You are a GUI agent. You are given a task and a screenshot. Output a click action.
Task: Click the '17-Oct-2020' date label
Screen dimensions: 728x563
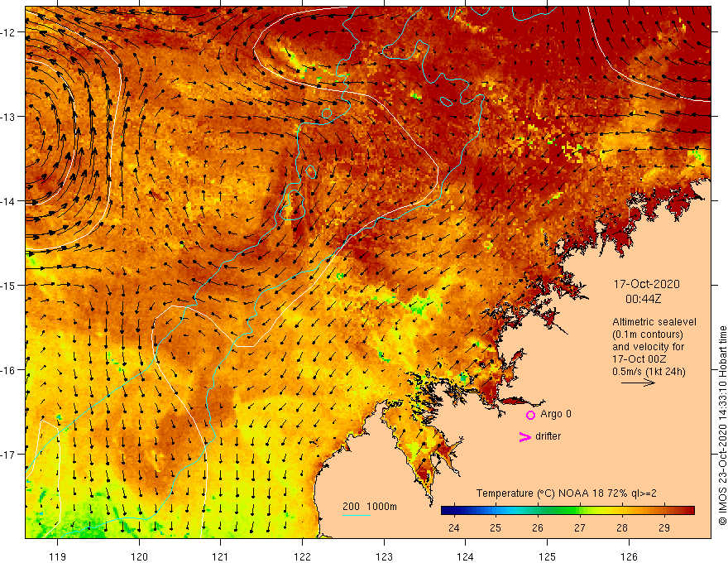[646, 284]
